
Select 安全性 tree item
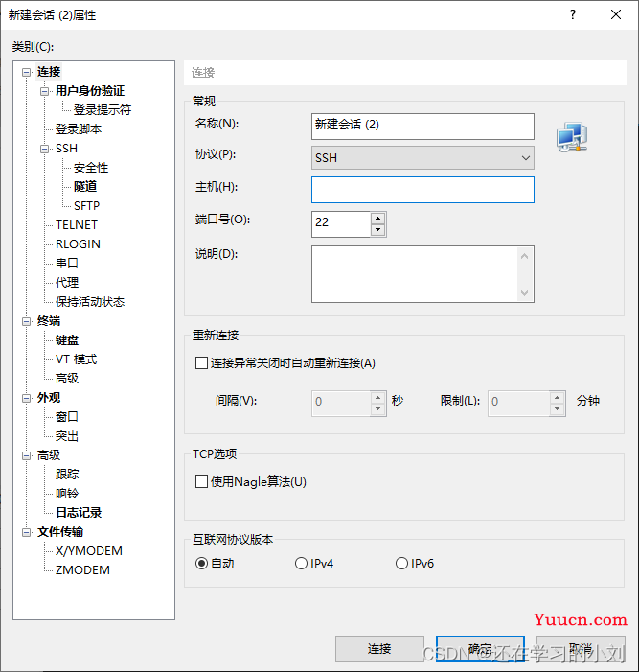pyautogui.click(x=91, y=168)
